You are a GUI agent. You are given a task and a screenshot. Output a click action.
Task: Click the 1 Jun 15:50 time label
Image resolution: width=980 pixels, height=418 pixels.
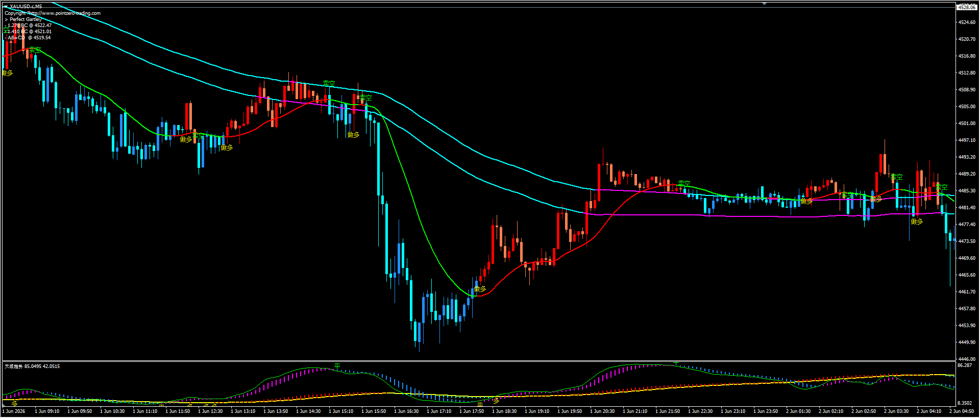click(374, 411)
